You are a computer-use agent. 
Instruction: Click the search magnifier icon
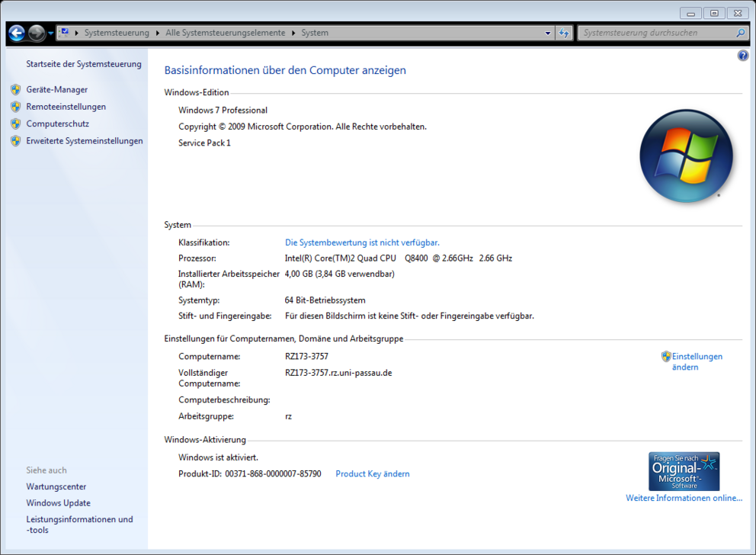[741, 33]
